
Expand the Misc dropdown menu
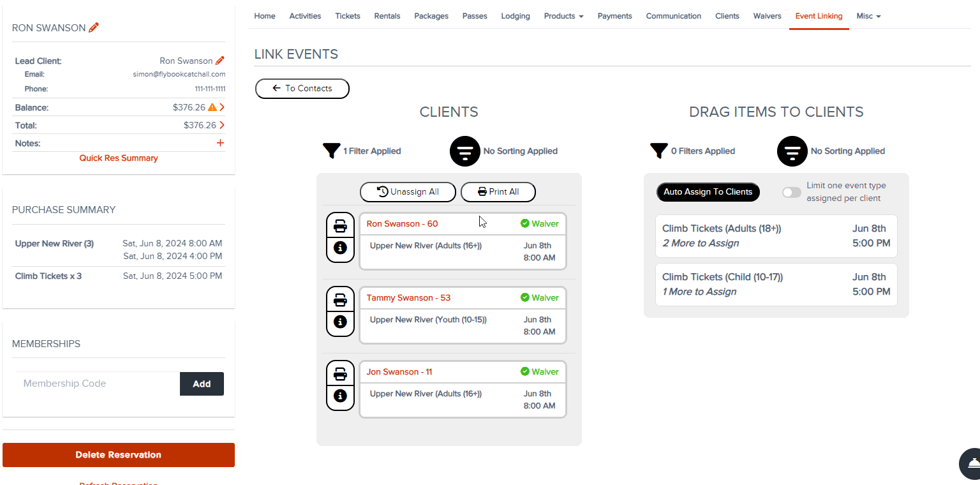click(868, 16)
